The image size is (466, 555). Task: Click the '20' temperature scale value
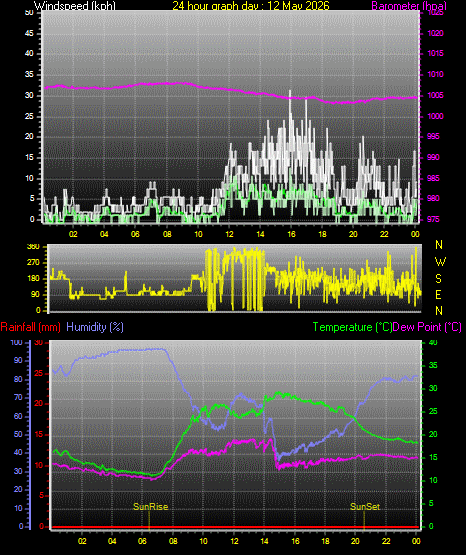[x=433, y=434]
